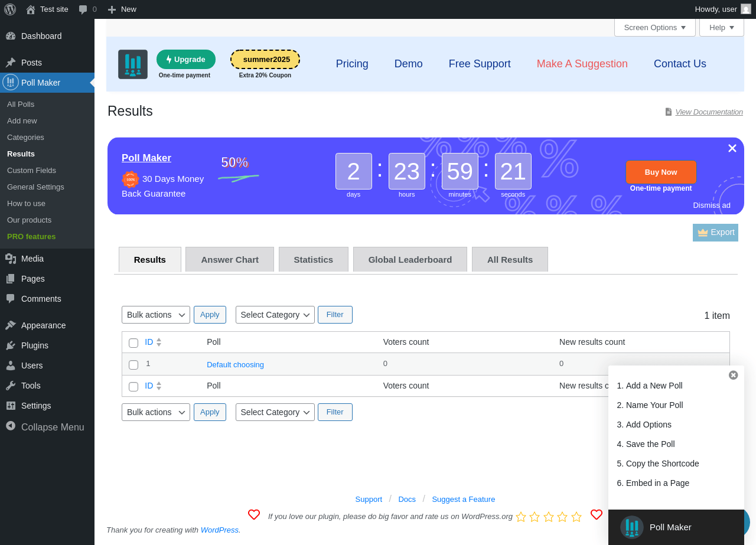Switch to the Answer Chart tab

[x=230, y=259]
